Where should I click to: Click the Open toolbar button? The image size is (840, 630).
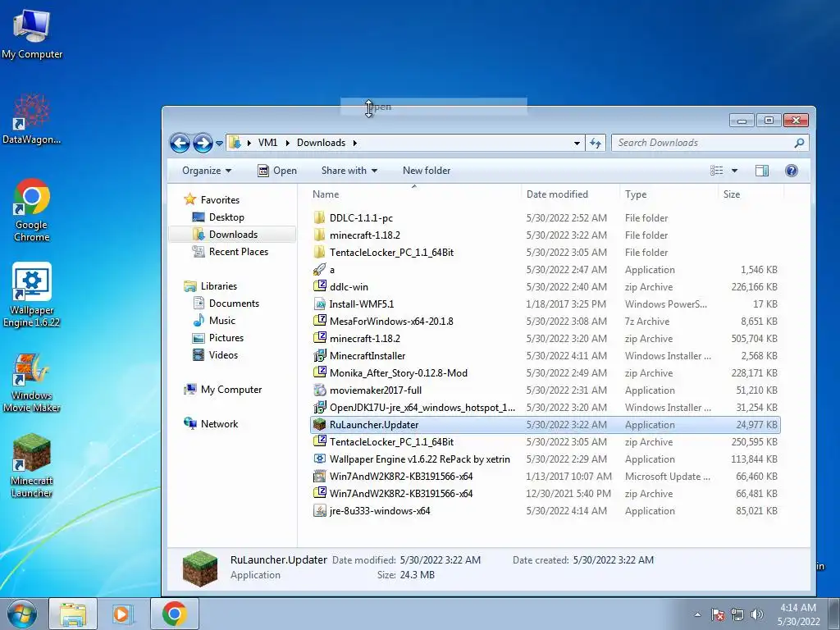pyautogui.click(x=277, y=171)
